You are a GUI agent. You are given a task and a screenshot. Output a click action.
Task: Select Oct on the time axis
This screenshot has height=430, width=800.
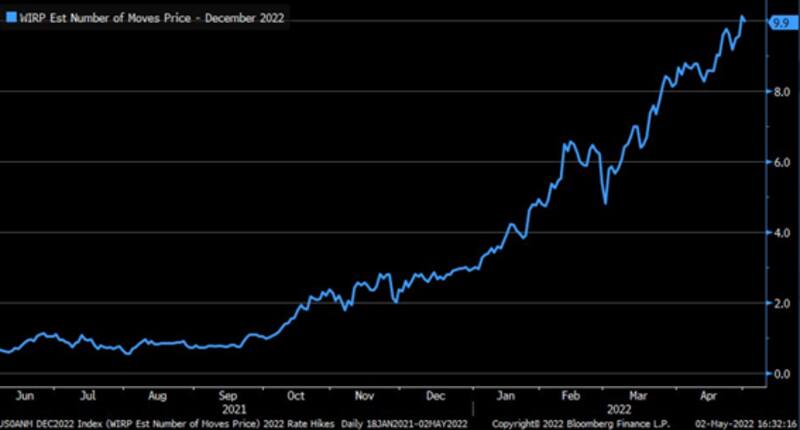point(296,395)
